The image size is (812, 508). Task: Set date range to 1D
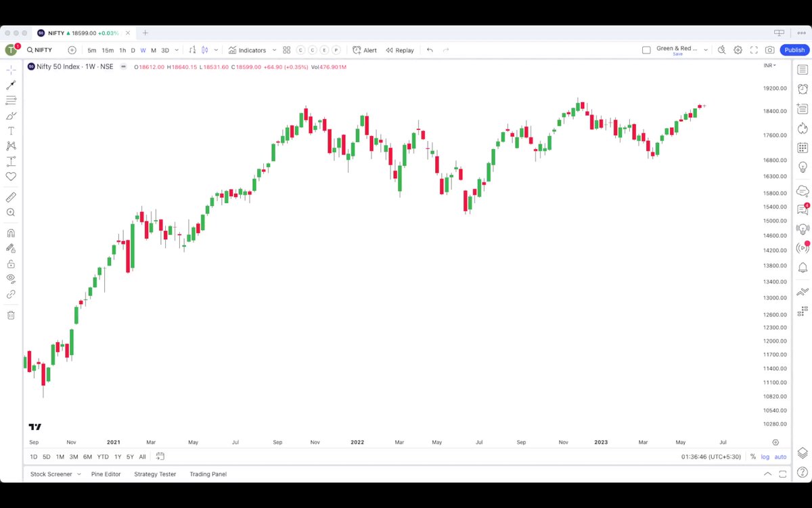34,457
